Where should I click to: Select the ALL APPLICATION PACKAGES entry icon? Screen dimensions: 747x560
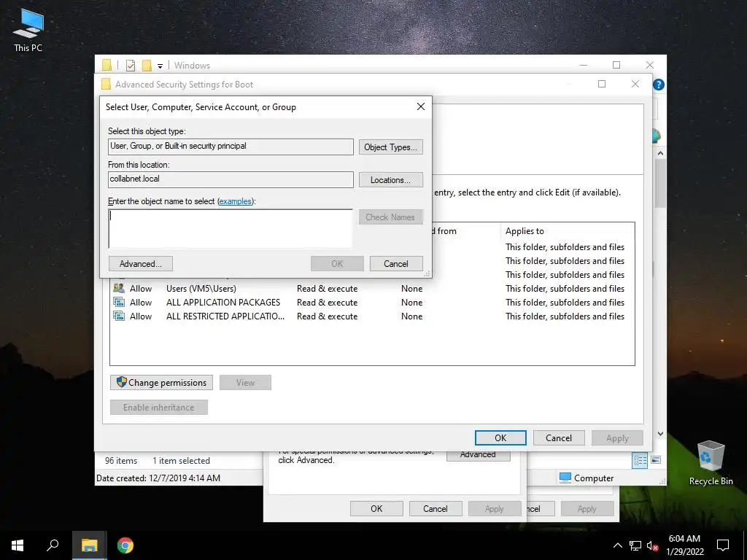coord(119,302)
